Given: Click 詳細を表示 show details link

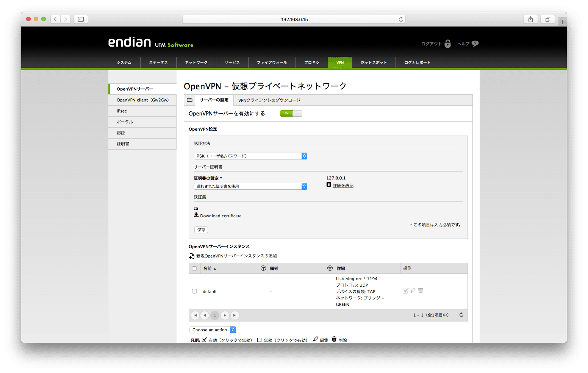Looking at the screenshot, I should point(343,186).
